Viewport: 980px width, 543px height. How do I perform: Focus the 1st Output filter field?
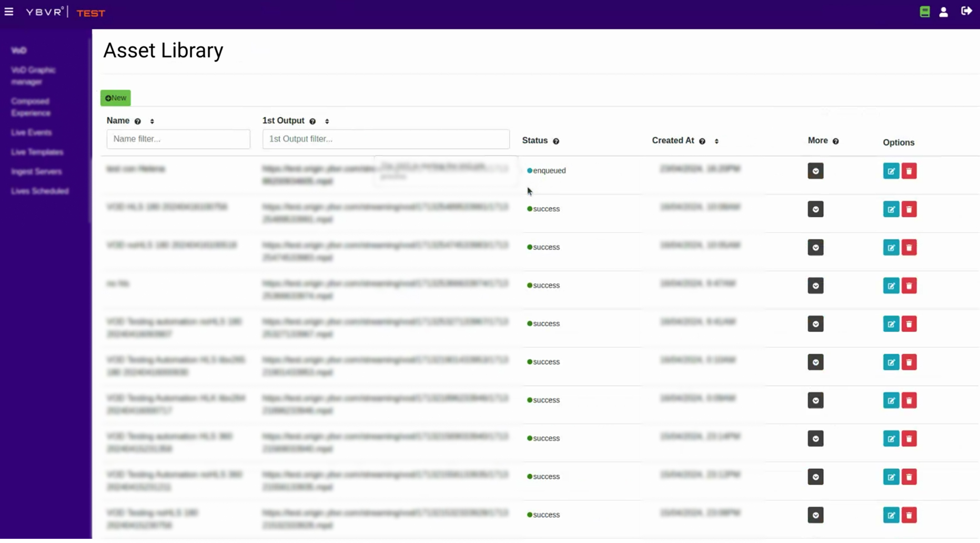[x=386, y=139]
